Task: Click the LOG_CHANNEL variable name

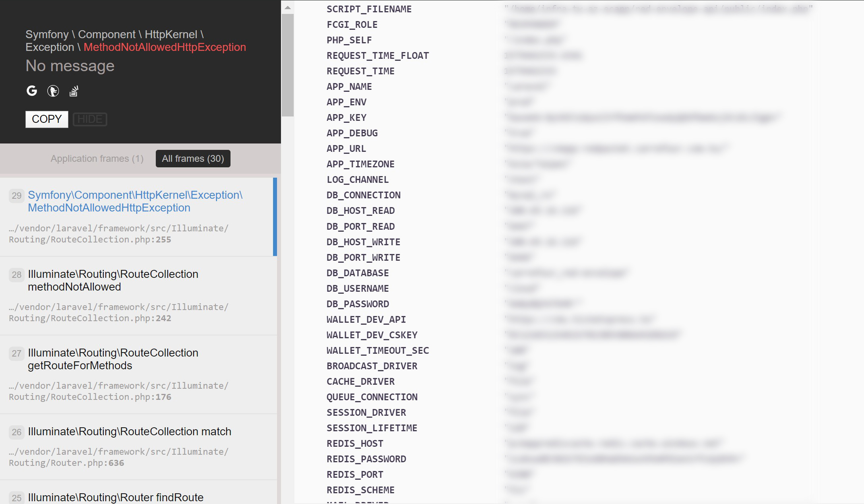Action: [x=358, y=180]
